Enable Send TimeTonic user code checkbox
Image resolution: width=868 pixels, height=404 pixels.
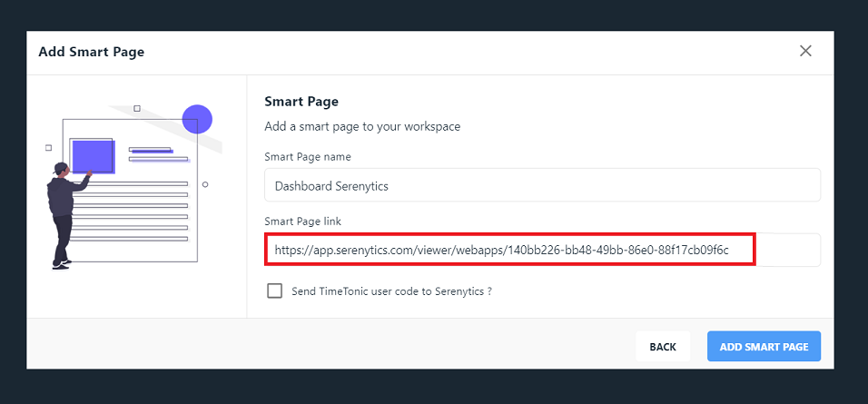tap(274, 291)
